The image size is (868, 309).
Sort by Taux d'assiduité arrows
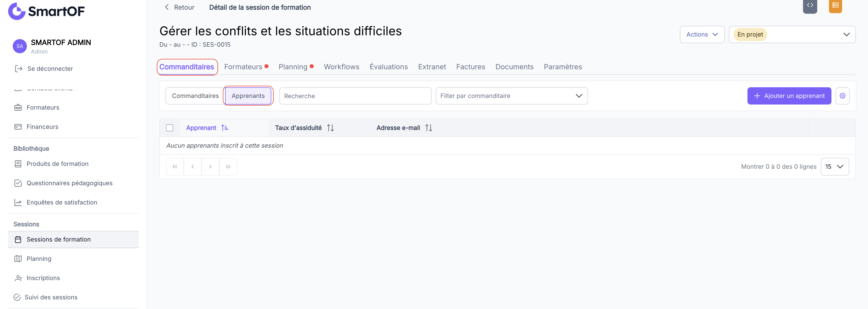point(330,128)
